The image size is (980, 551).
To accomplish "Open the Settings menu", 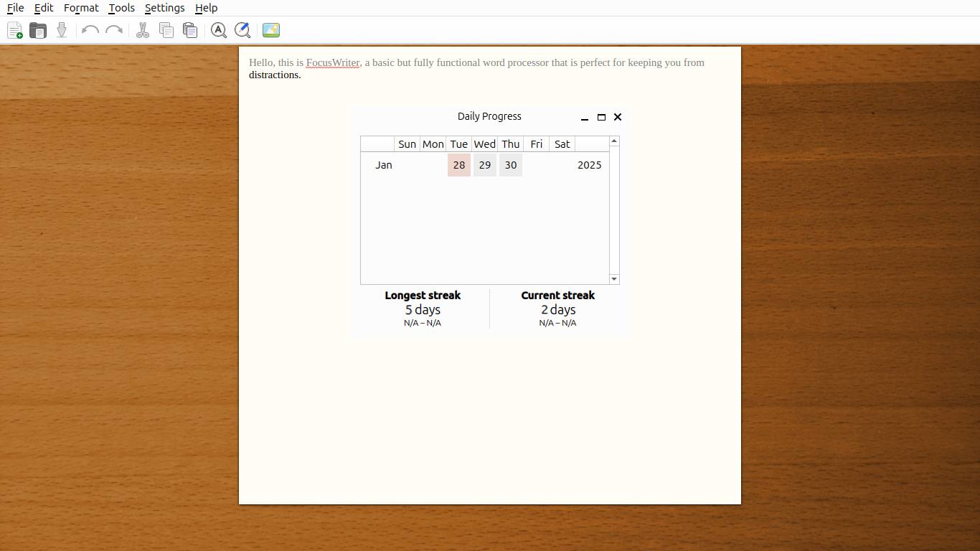I will coord(164,8).
